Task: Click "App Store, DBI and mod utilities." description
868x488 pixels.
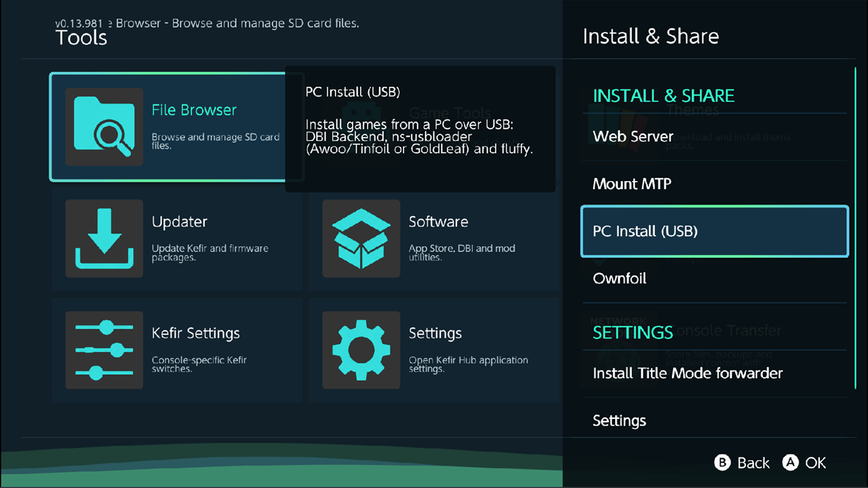Action: tap(462, 253)
